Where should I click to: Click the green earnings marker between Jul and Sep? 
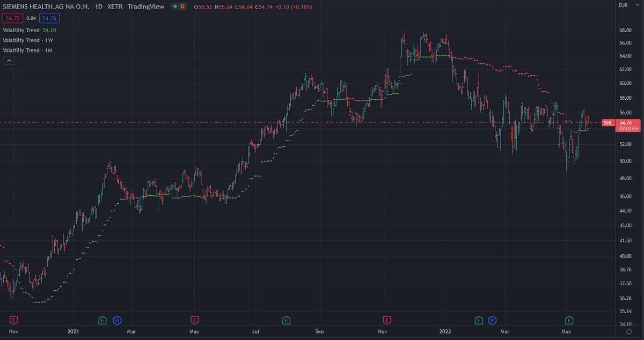[x=286, y=320]
